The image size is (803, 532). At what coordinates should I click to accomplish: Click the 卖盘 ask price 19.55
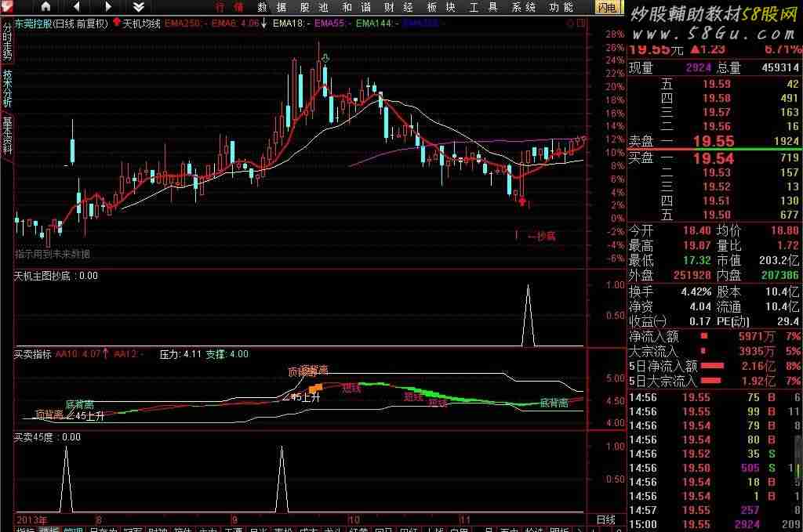(x=714, y=141)
